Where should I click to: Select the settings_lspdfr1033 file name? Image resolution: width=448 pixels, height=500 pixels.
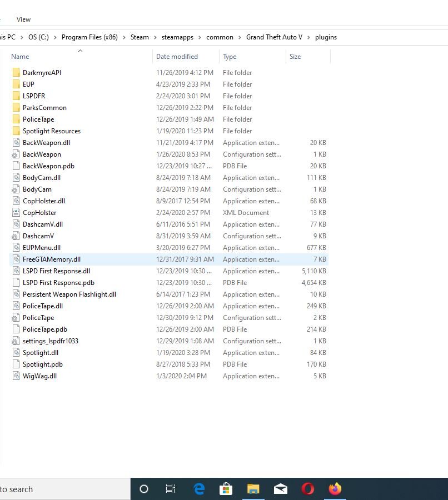tap(51, 341)
